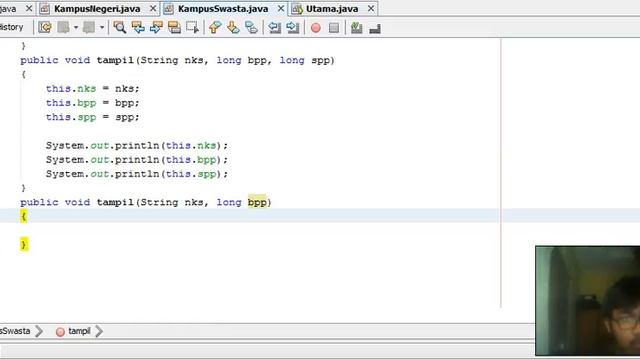Click the KampusSwasta.java tab file icon
Image resolution: width=640 pixels, height=360 pixels.
click(169, 9)
